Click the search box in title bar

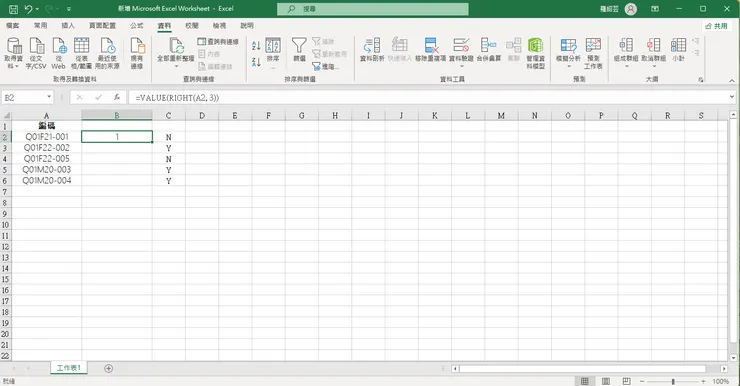(x=373, y=9)
